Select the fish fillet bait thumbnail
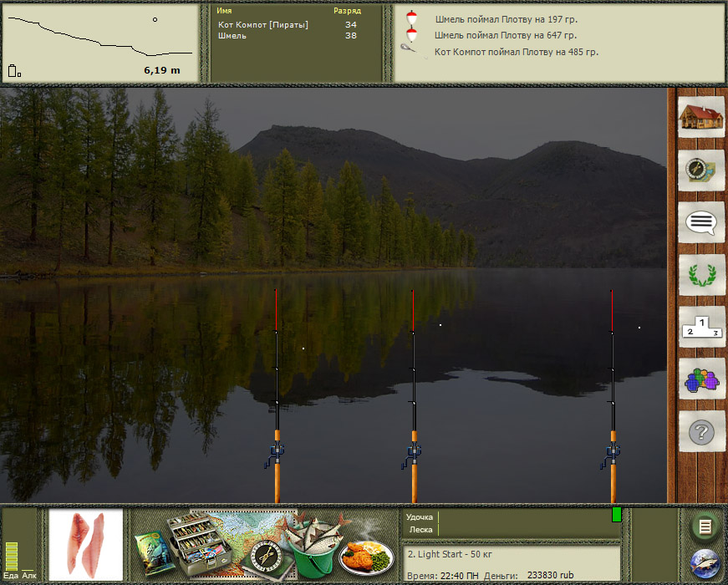Image resolution: width=728 pixels, height=585 pixels. click(x=86, y=542)
